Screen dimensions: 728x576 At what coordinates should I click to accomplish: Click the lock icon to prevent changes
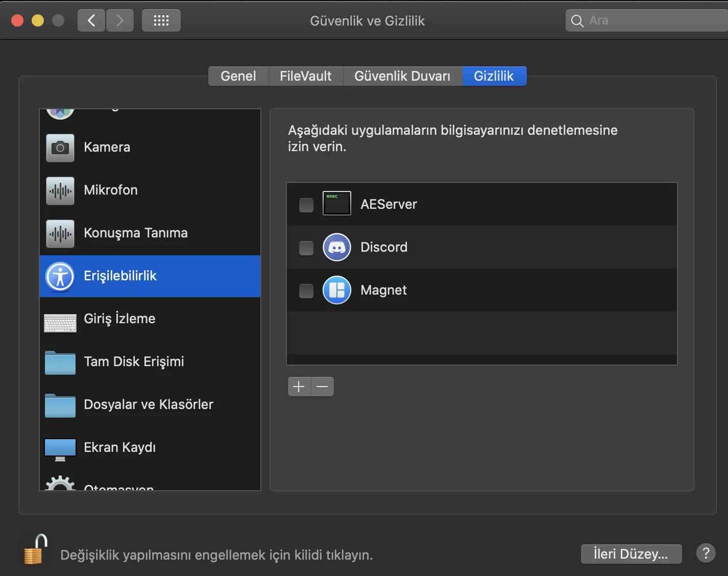(x=35, y=550)
